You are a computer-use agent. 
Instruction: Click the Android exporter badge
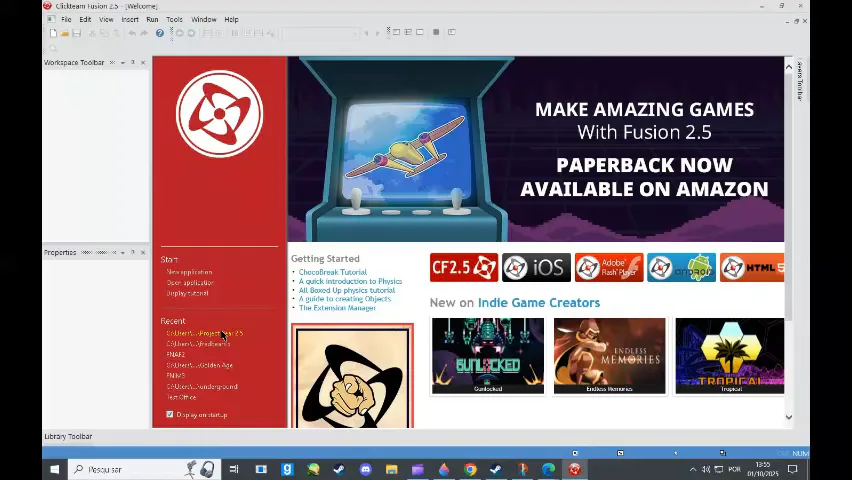click(x=681, y=267)
